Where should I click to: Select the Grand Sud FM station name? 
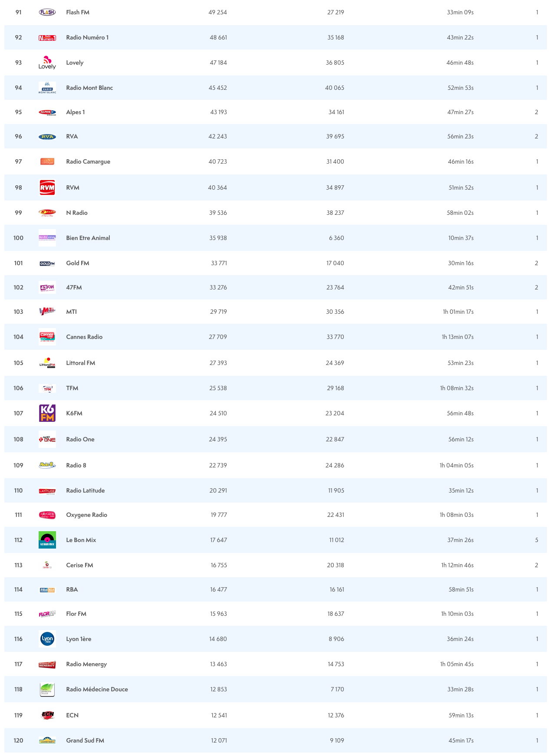click(85, 740)
